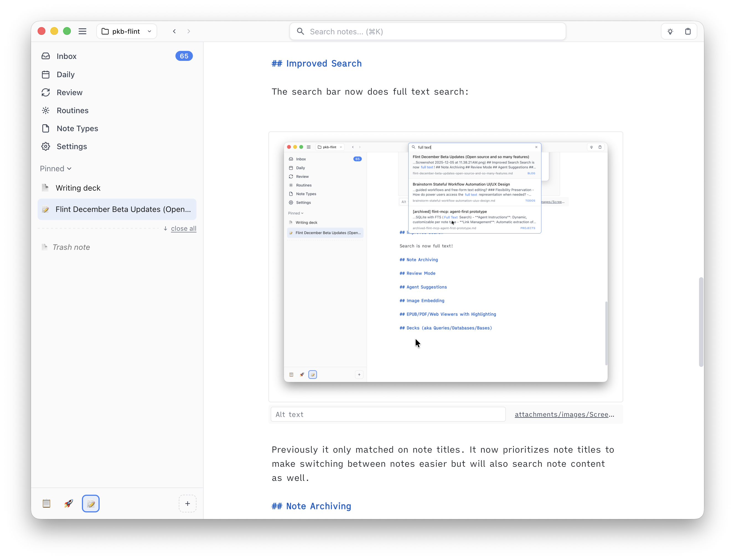Open the Daily calendar view

pyautogui.click(x=65, y=74)
